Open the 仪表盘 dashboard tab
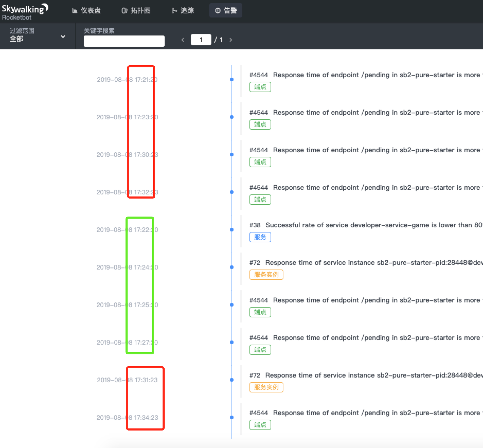This screenshot has height=448, width=483. point(86,11)
